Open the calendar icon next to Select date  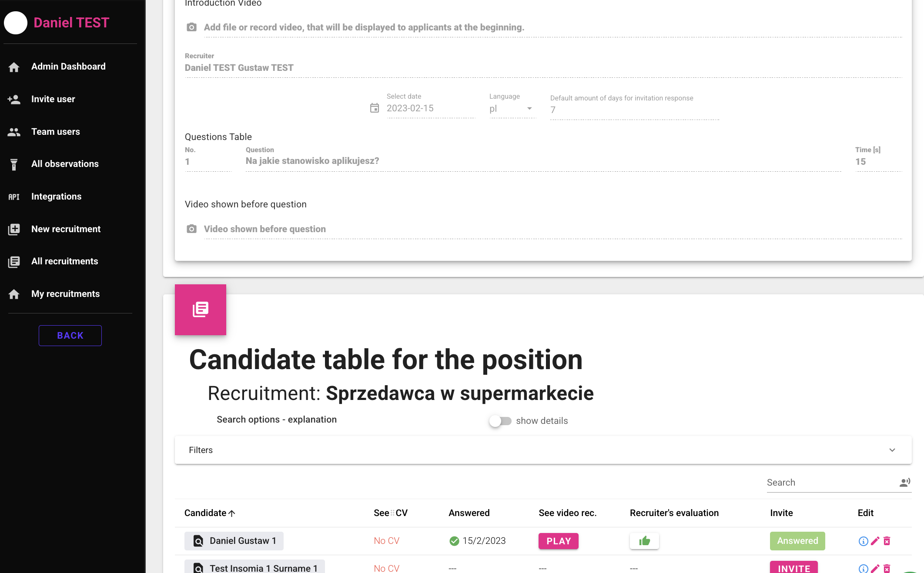(x=375, y=108)
